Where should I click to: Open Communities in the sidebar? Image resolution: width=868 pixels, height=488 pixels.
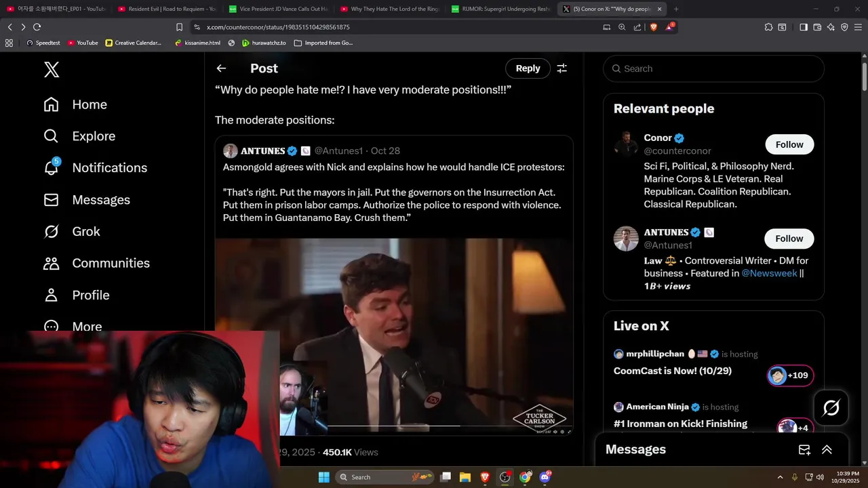[96, 263]
